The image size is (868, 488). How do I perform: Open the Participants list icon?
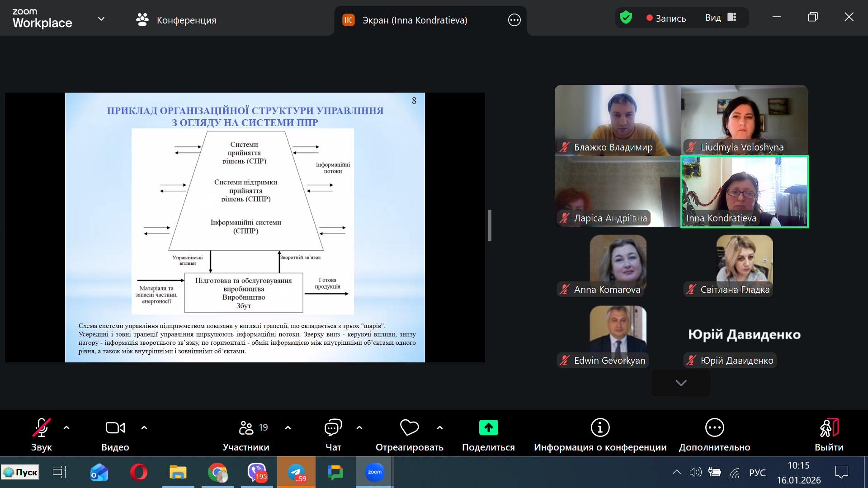point(246,427)
